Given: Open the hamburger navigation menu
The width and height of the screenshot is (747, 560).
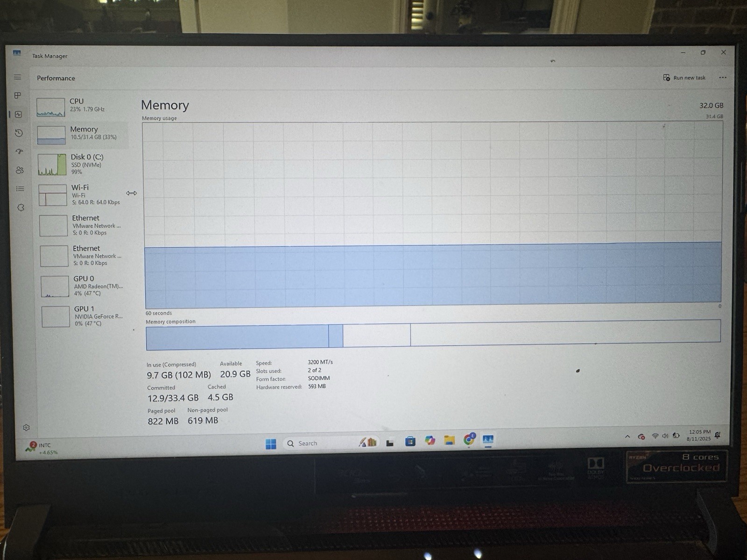Looking at the screenshot, I should pyautogui.click(x=17, y=77).
